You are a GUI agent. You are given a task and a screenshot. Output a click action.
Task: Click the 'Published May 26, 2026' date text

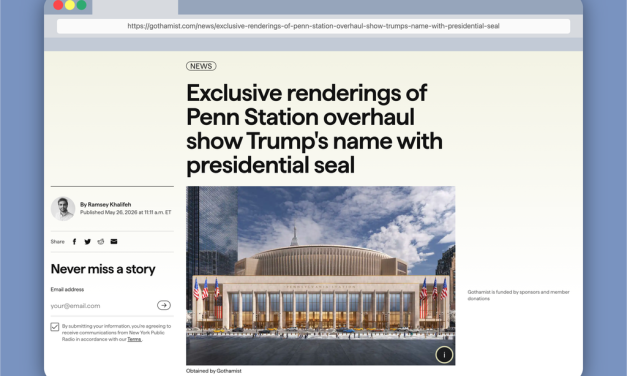[x=126, y=212]
